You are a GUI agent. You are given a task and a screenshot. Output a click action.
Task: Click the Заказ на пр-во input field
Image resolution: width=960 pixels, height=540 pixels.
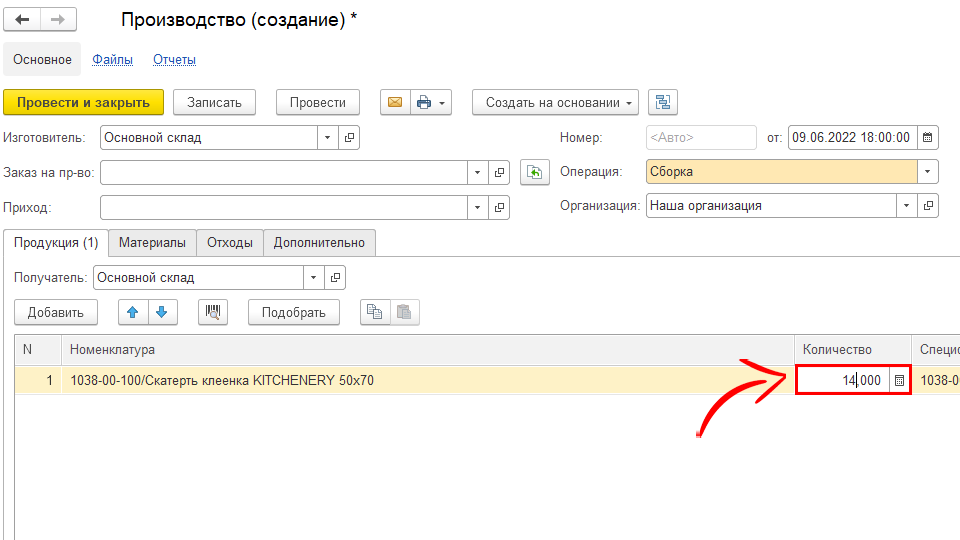tap(283, 172)
